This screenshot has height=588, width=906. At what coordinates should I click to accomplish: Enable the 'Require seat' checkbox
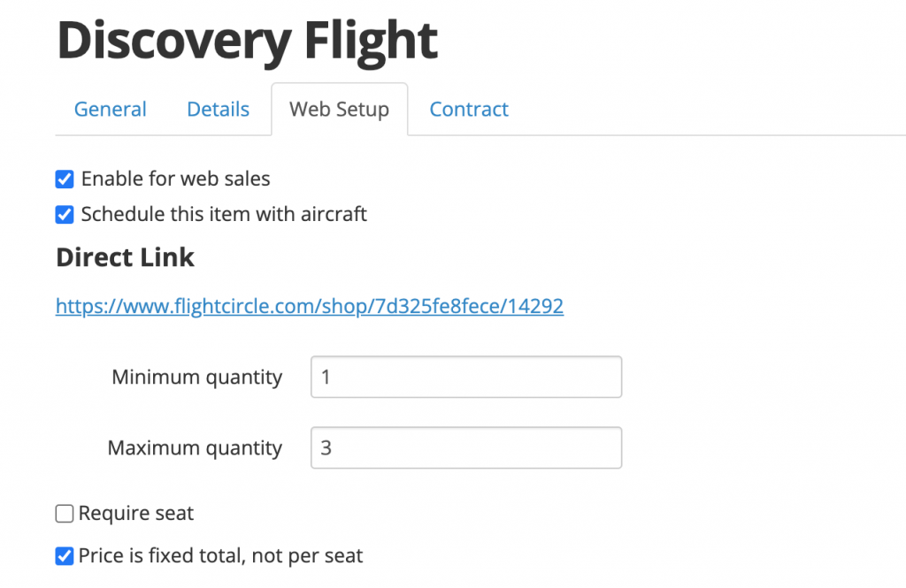(x=64, y=513)
